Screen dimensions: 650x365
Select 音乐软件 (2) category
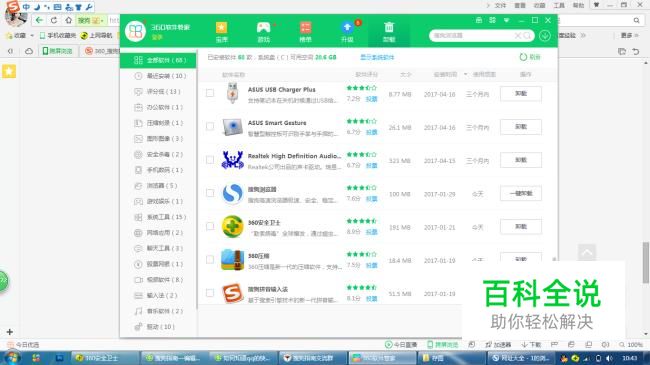[x=158, y=311]
